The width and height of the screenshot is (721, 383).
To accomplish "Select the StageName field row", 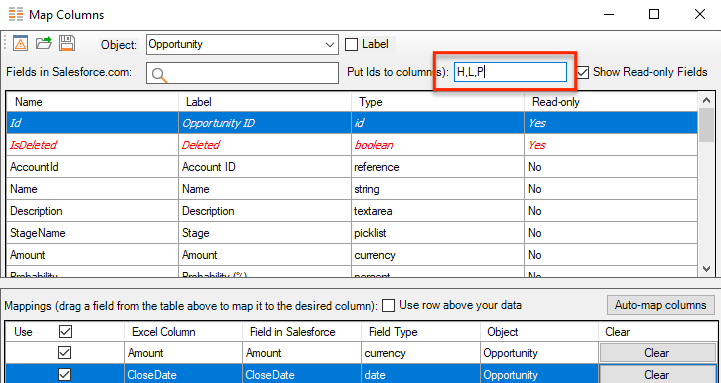I will (352, 233).
